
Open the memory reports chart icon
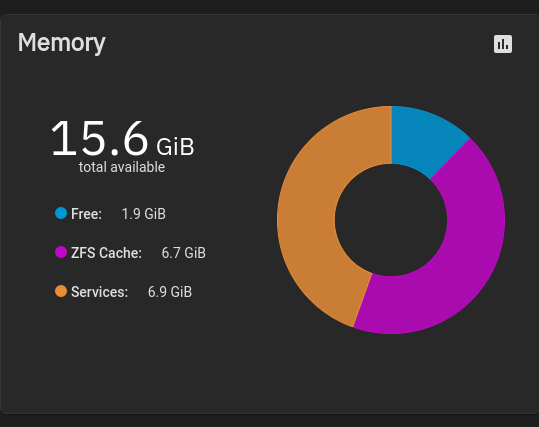503,44
